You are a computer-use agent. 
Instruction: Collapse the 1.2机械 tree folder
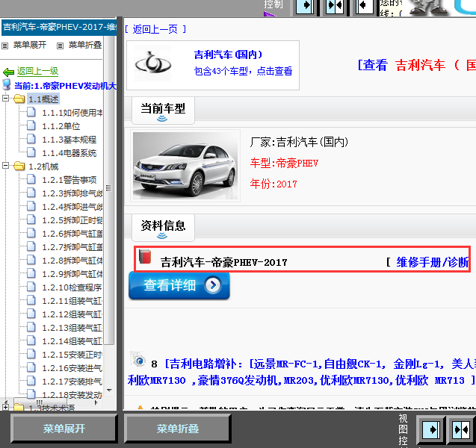(5, 166)
